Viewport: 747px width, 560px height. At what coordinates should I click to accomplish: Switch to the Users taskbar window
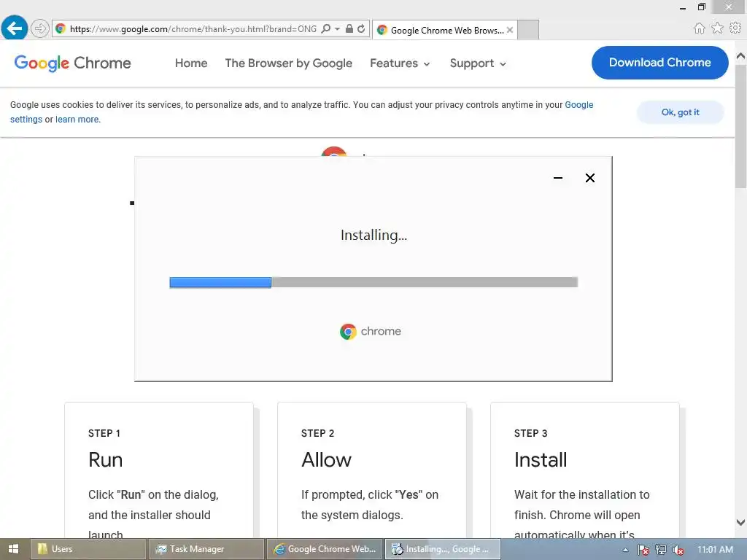88,549
